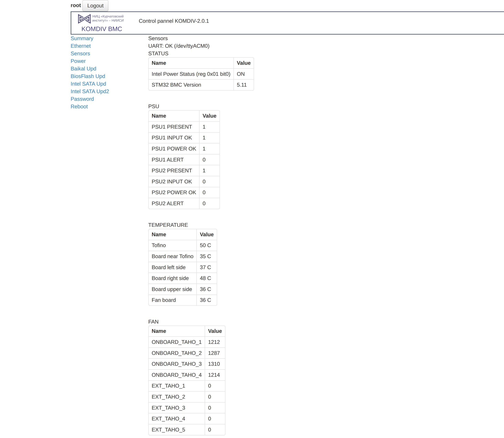
Task: Click the EXT_TAHO_2 row
Action: (187, 397)
